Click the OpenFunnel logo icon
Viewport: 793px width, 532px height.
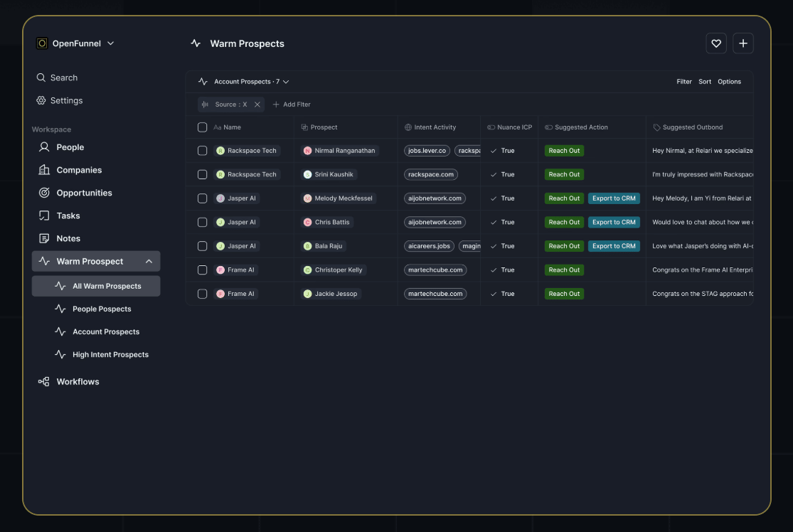[42, 43]
